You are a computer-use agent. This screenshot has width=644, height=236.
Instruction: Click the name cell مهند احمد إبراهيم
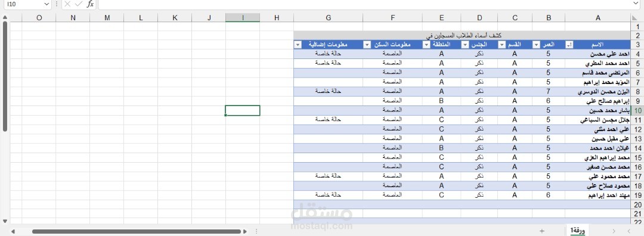click(x=597, y=195)
